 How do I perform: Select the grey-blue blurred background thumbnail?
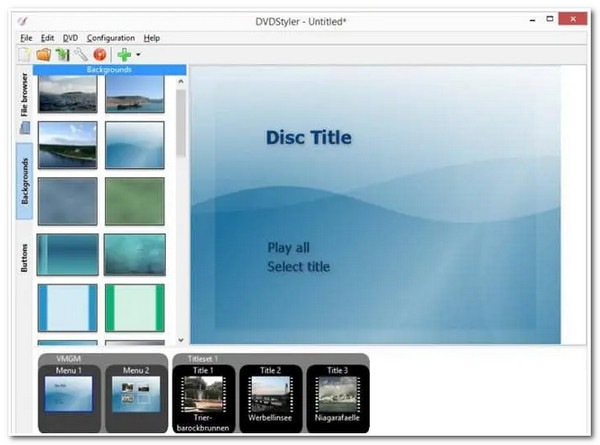tap(67, 201)
